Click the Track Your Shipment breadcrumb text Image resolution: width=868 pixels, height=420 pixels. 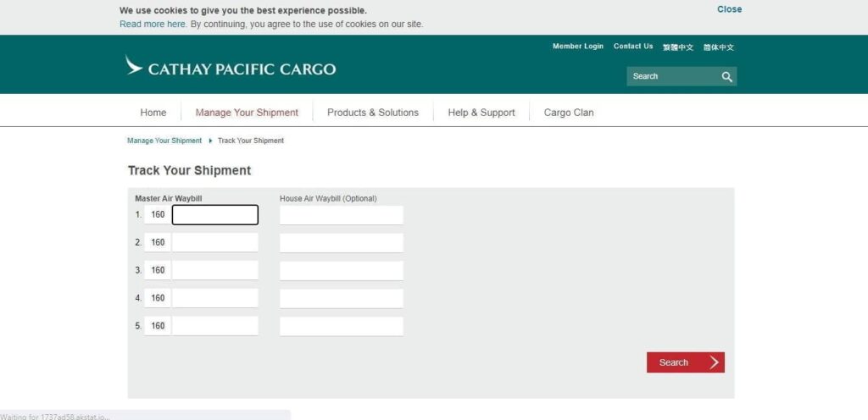pyautogui.click(x=251, y=141)
